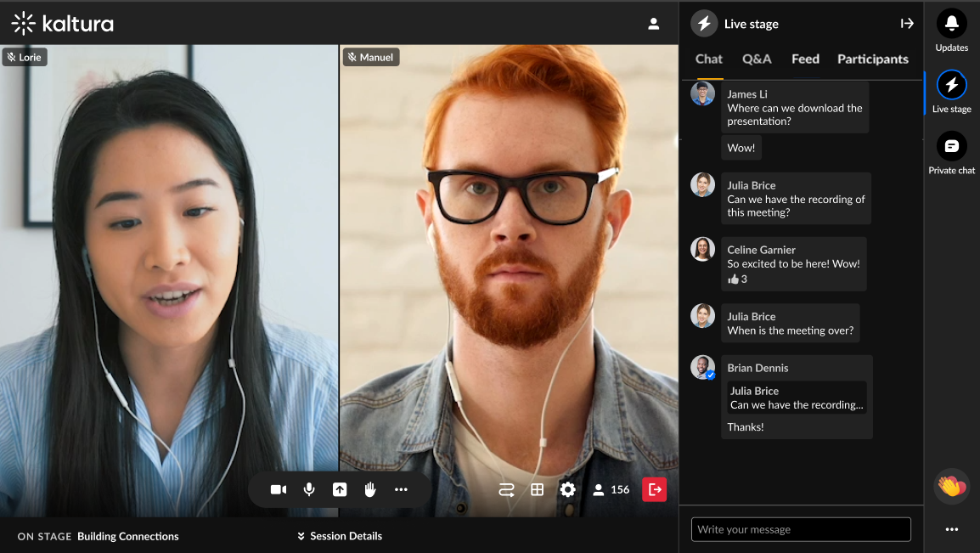980x553 pixels.
Task: Click the clapping hands reaction icon
Action: [951, 486]
